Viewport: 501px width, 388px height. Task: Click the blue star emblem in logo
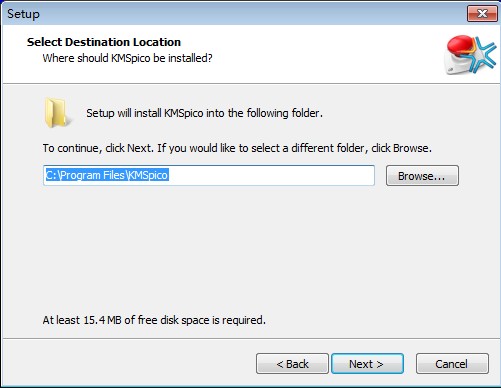(x=481, y=55)
